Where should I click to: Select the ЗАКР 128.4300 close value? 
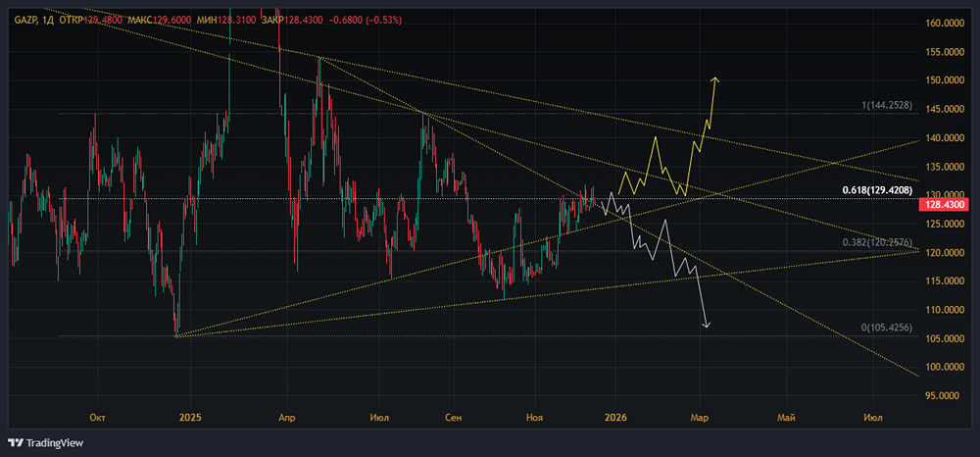click(292, 20)
